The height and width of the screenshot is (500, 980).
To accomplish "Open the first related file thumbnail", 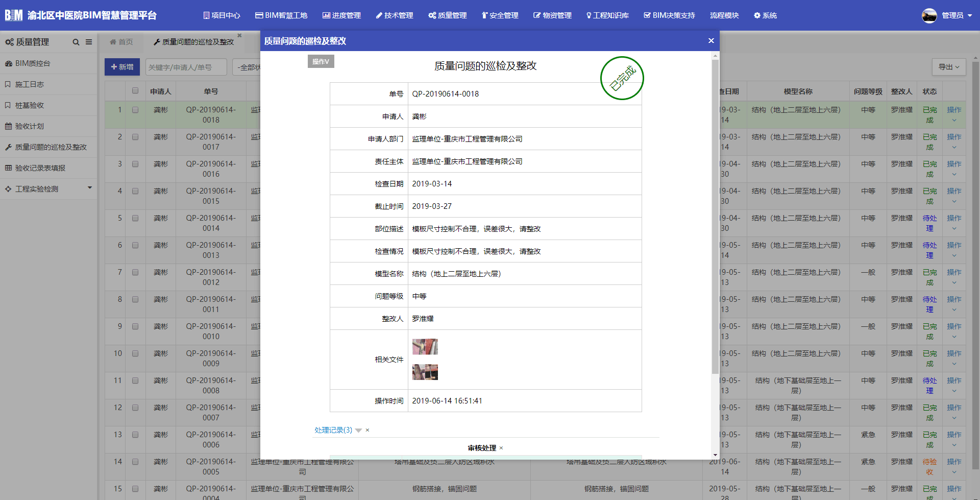I will pos(425,347).
